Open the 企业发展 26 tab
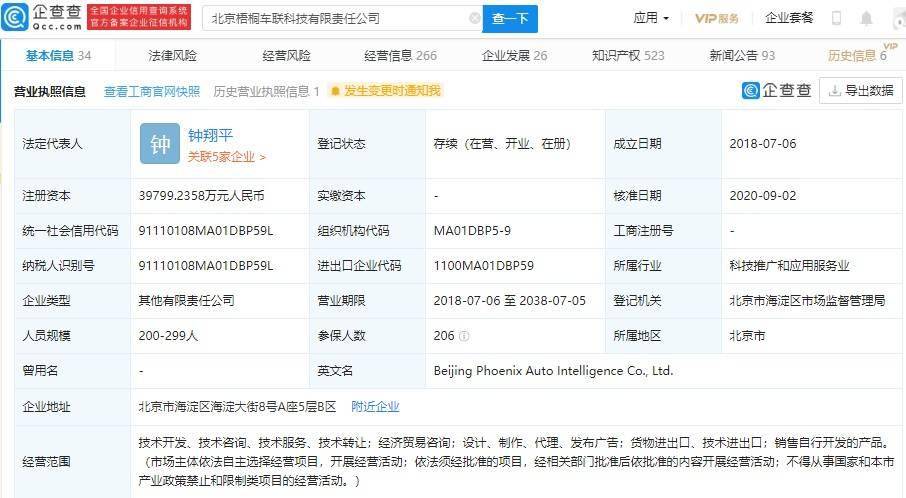 514,55
